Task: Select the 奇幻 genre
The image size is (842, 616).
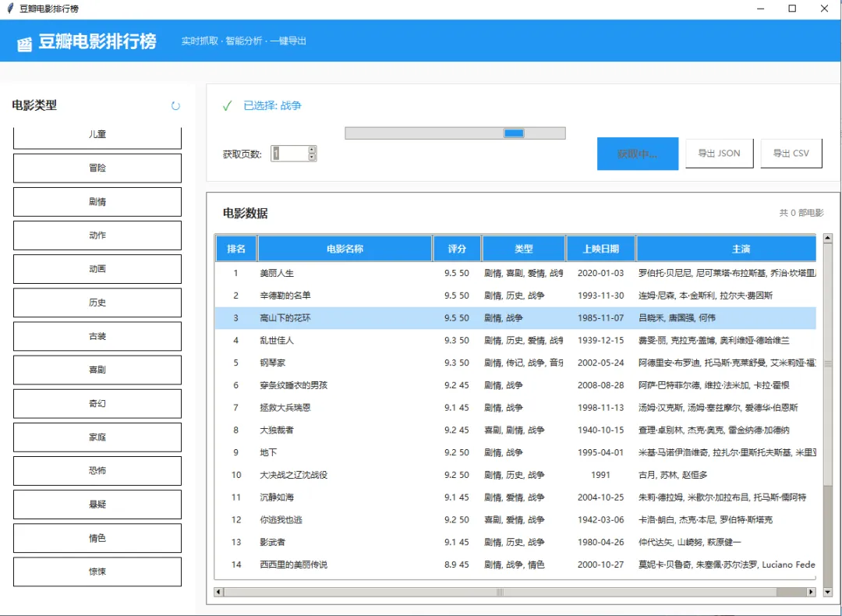Action: tap(97, 403)
